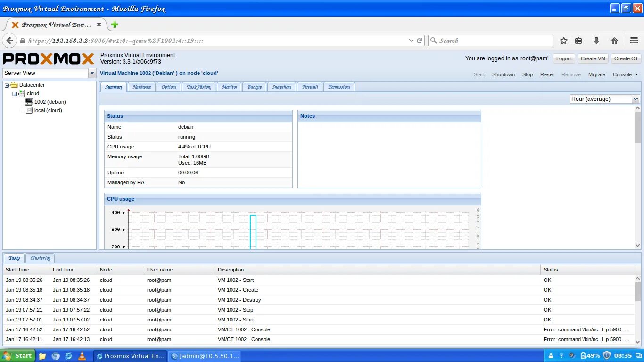Click the Firefox Search input field
Image resolution: width=644 pixels, height=362 pixels.
point(490,41)
